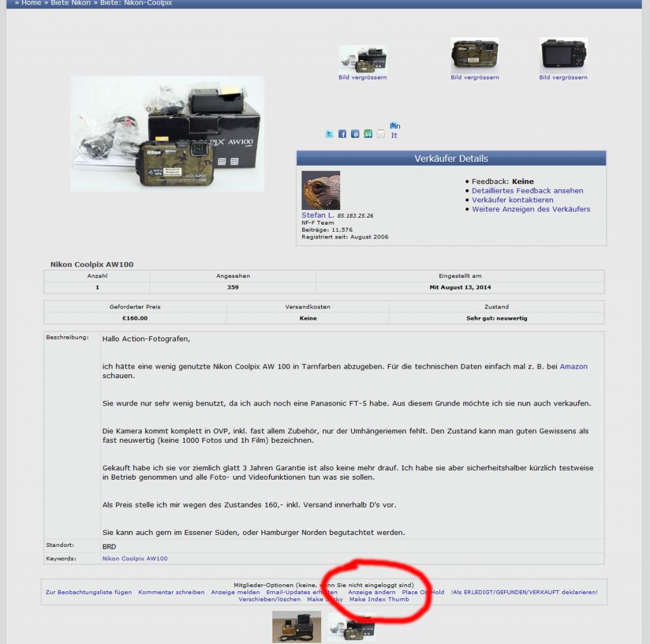Click the 'Nikon Coolpix AW100' keyword link
The height and width of the screenshot is (644, 650).
tap(135, 558)
